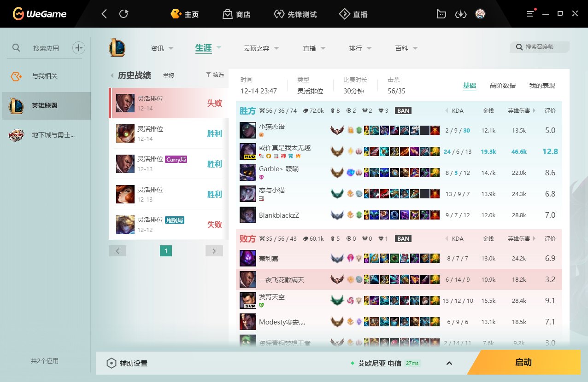Select the Carry局 match row

pos(169,164)
